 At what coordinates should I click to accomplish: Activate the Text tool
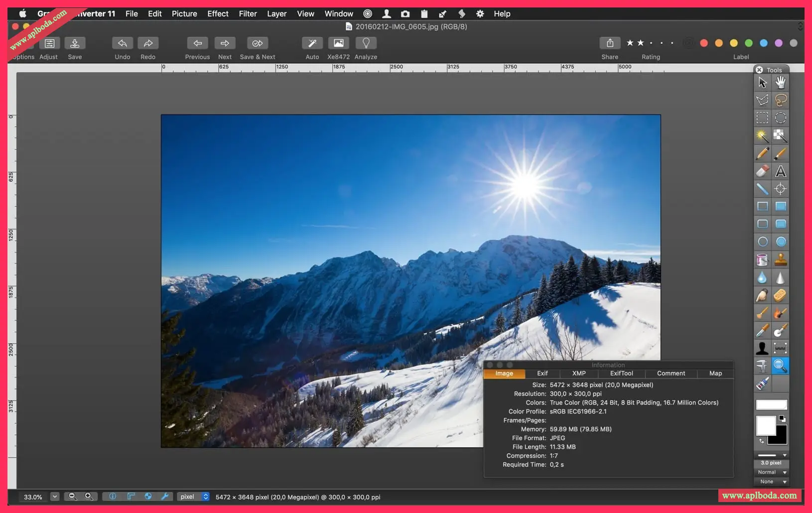coord(781,171)
